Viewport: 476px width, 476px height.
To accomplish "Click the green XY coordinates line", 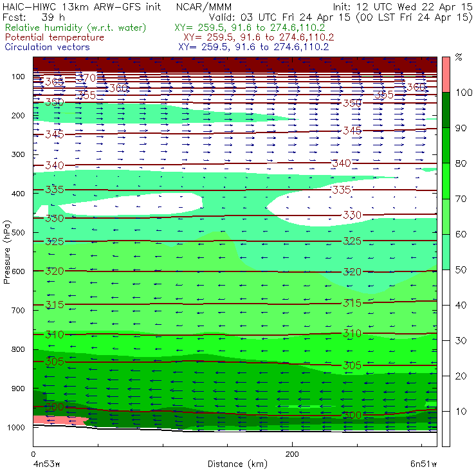I will coord(250,28).
